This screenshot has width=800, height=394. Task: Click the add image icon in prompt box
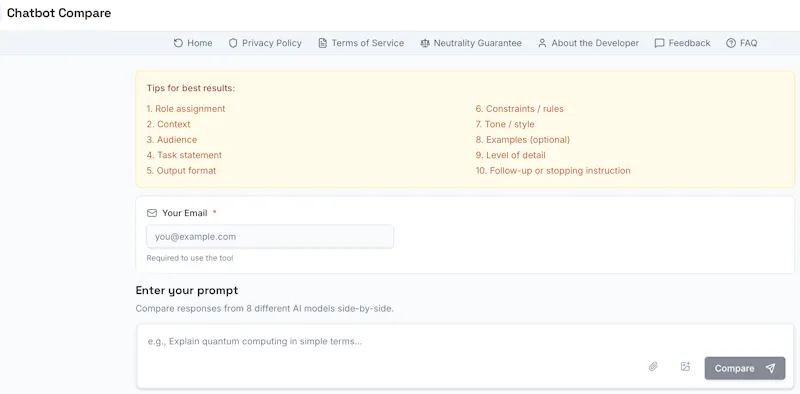(685, 366)
